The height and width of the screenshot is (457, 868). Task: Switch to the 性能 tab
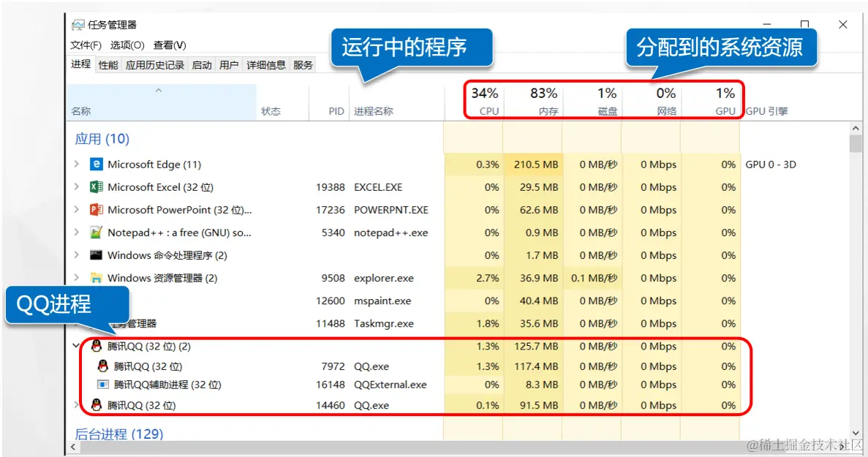coord(108,65)
